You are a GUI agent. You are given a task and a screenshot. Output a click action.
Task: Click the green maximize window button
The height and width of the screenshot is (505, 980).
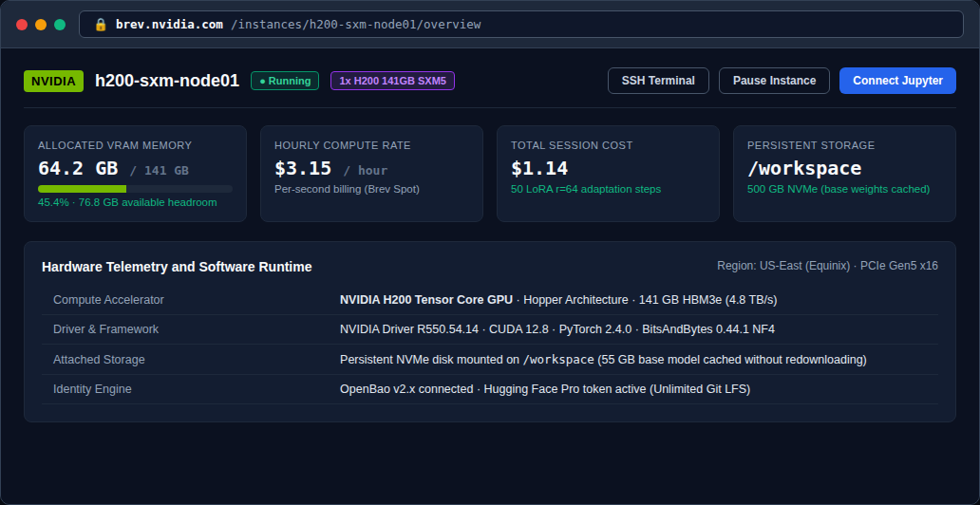(60, 25)
